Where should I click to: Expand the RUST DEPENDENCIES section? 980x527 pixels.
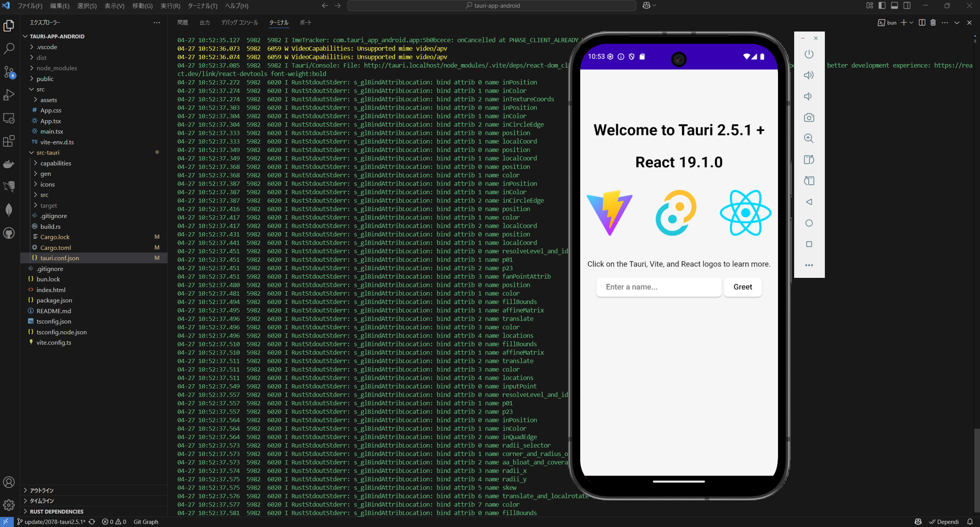[56, 511]
